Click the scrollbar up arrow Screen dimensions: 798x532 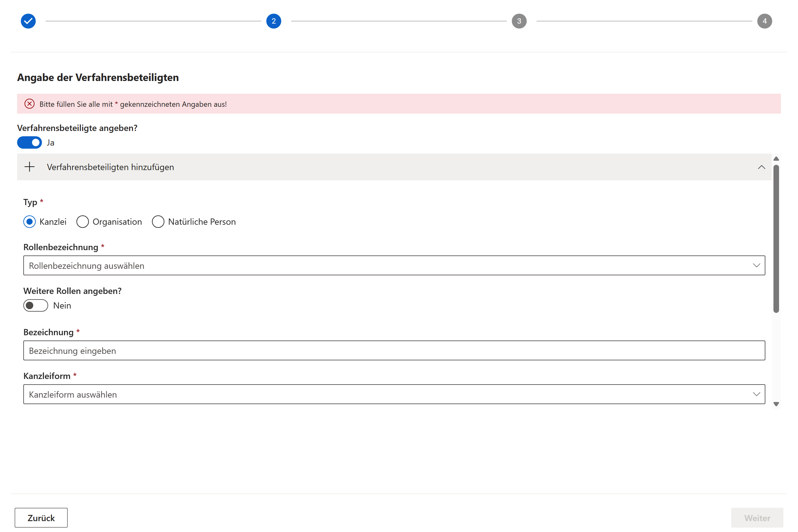point(776,159)
